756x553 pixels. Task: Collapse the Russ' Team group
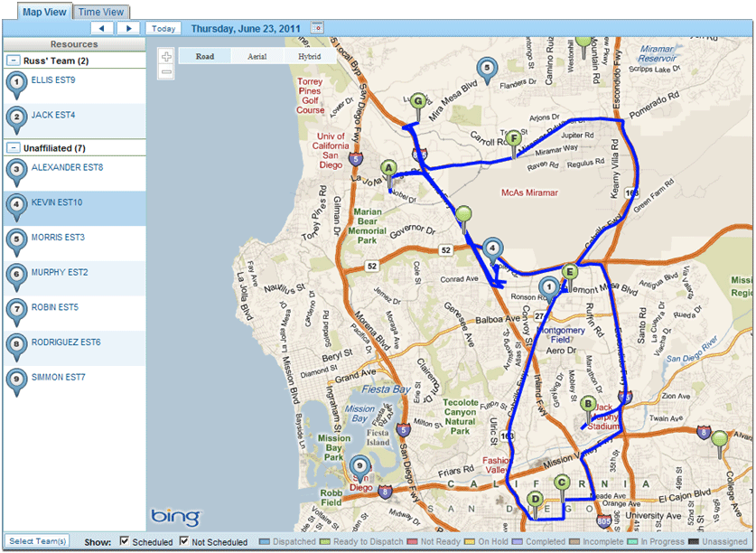[x=14, y=61]
